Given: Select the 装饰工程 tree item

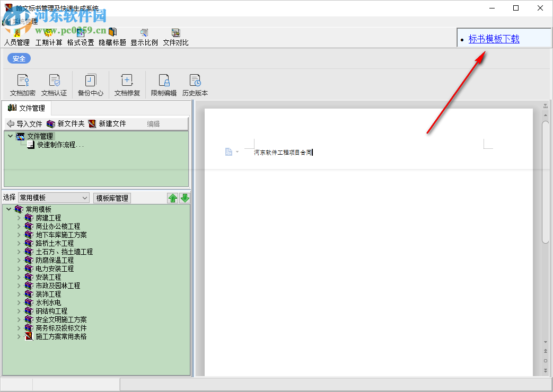Looking at the screenshot, I should point(48,294).
